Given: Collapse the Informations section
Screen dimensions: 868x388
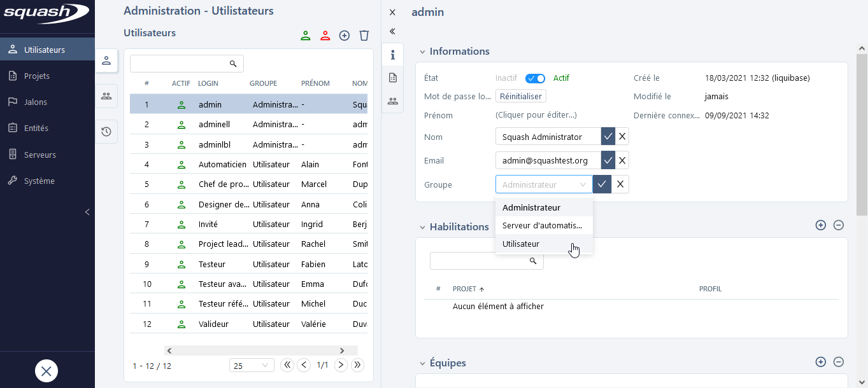Looking at the screenshot, I should [422, 52].
